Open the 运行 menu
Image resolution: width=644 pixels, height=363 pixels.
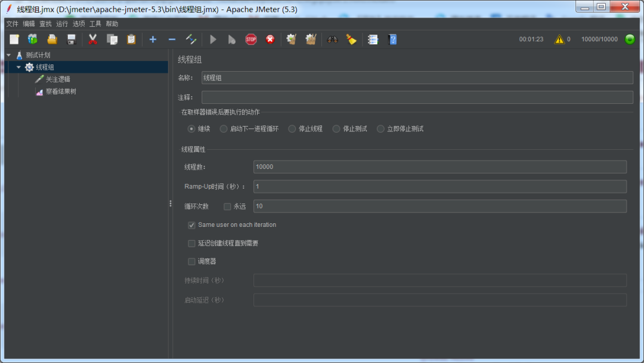point(62,24)
